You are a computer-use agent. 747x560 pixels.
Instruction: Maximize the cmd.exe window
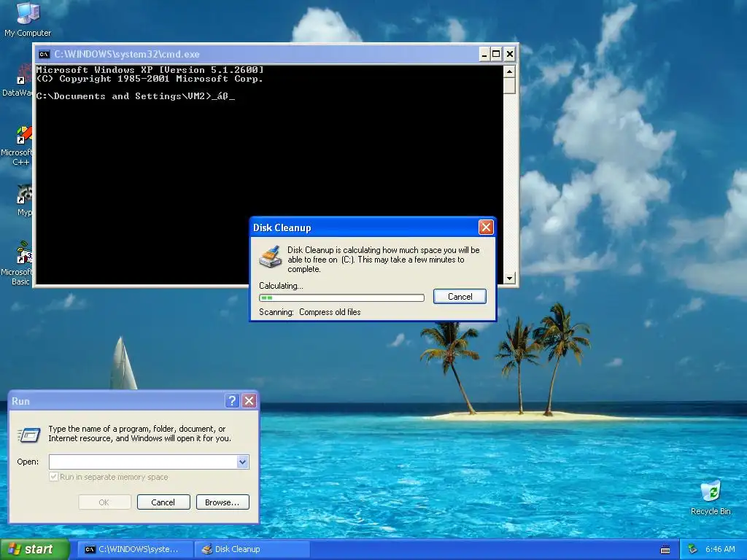496,54
